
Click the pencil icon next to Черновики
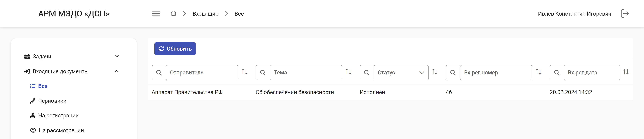[x=33, y=101]
